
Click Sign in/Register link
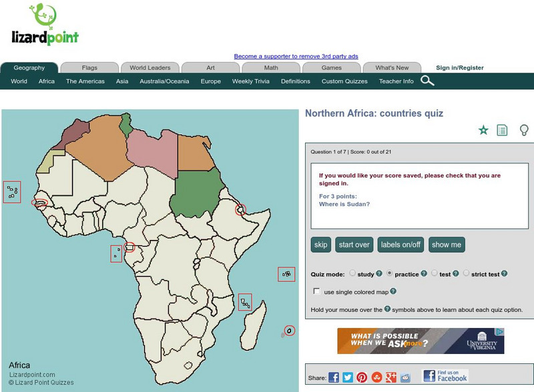(460, 68)
